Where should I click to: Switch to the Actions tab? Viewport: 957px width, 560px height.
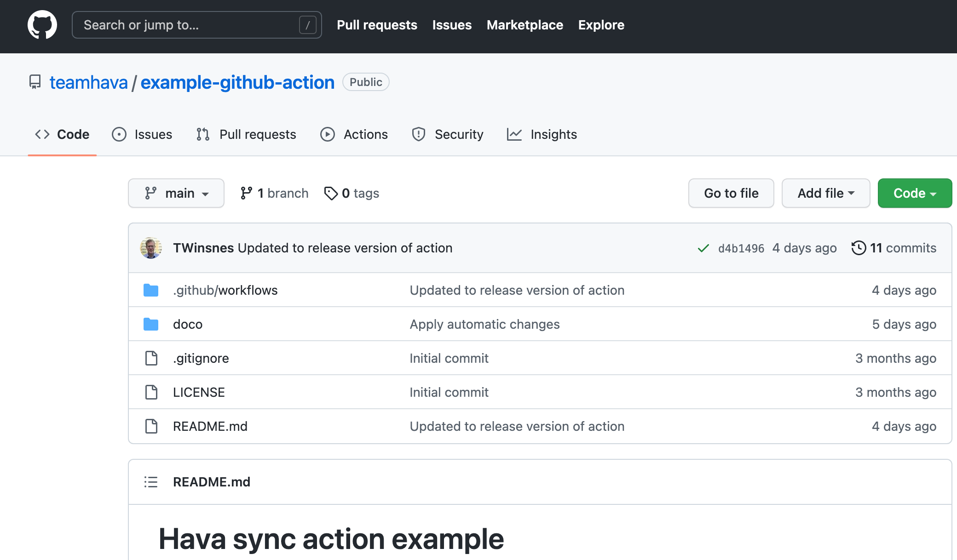354,134
